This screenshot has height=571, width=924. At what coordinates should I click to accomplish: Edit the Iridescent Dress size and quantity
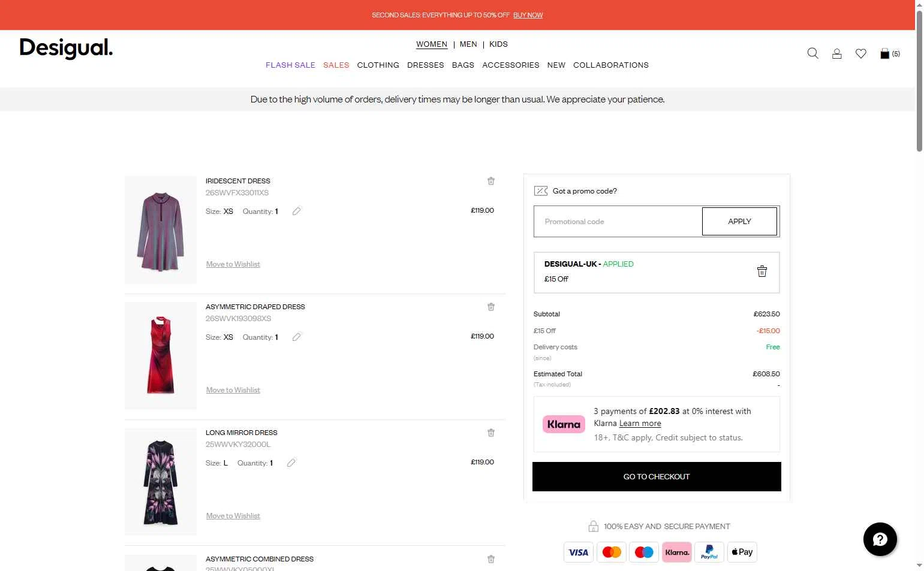[x=296, y=211]
